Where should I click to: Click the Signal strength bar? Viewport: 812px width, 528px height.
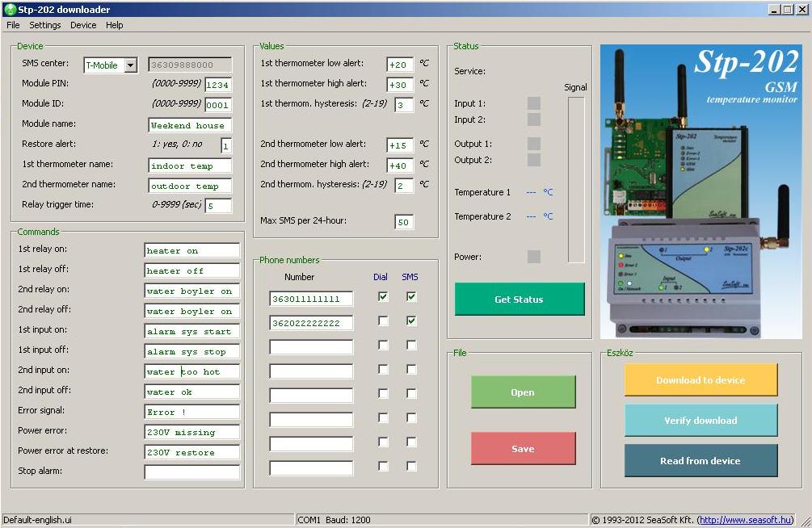576,180
